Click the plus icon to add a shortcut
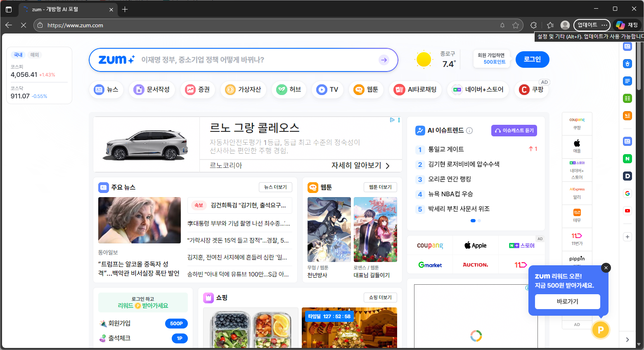644x350 pixels. [x=627, y=236]
